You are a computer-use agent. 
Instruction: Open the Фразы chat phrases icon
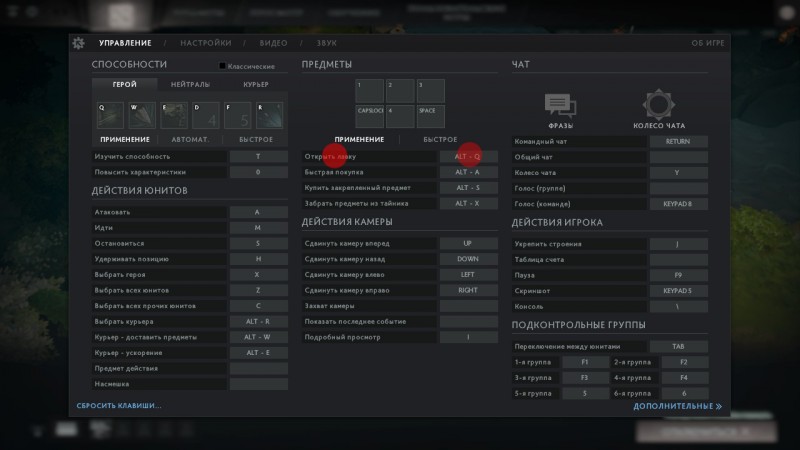[x=560, y=106]
